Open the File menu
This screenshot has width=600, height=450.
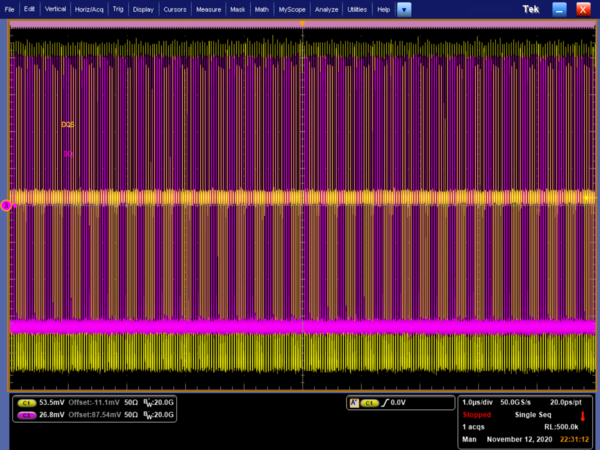(11, 9)
